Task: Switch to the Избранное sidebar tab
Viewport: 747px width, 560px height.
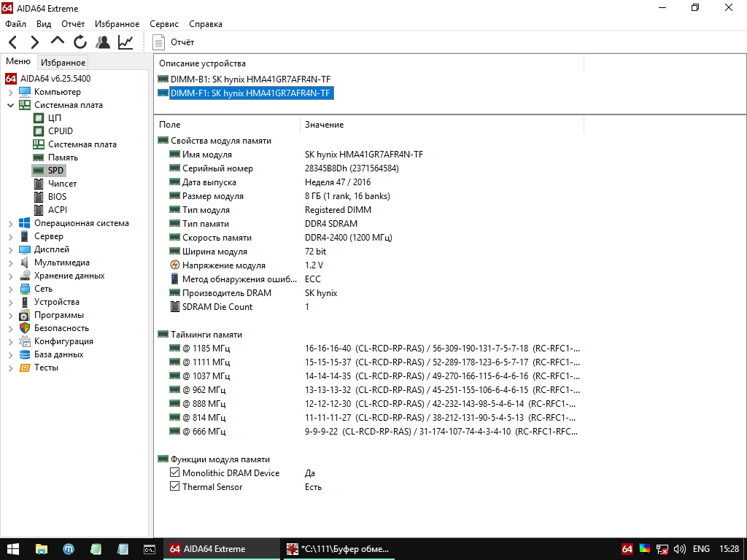Action: pos(63,63)
